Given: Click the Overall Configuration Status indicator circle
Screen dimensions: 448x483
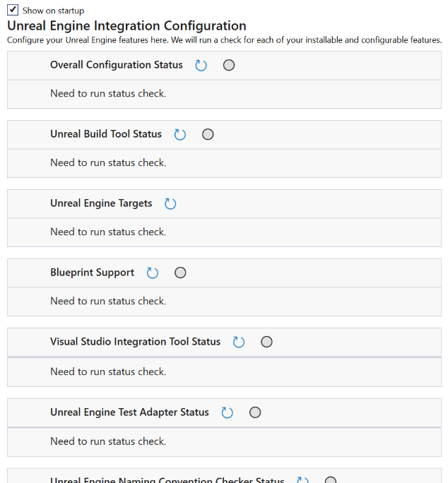Looking at the screenshot, I should coord(229,65).
